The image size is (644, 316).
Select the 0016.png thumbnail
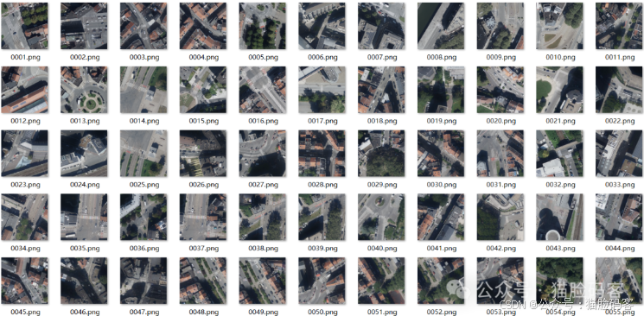pos(263,90)
